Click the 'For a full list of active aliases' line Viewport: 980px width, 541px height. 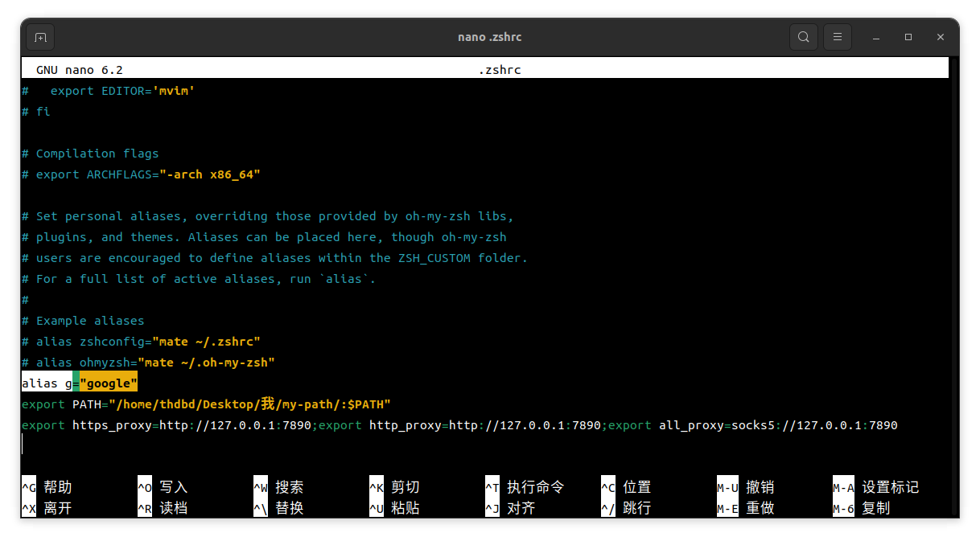(x=199, y=279)
